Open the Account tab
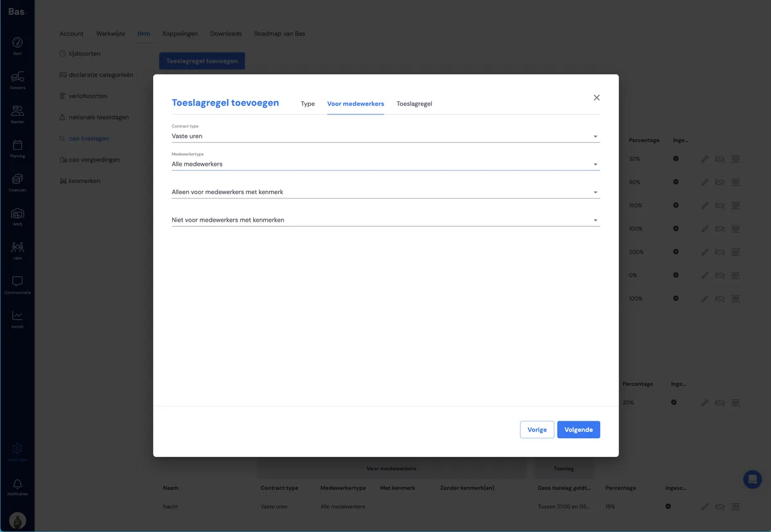The image size is (771, 532). click(71, 33)
